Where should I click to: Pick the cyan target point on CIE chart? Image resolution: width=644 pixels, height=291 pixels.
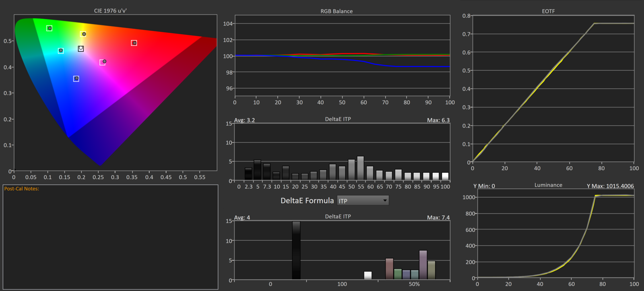coord(61,51)
